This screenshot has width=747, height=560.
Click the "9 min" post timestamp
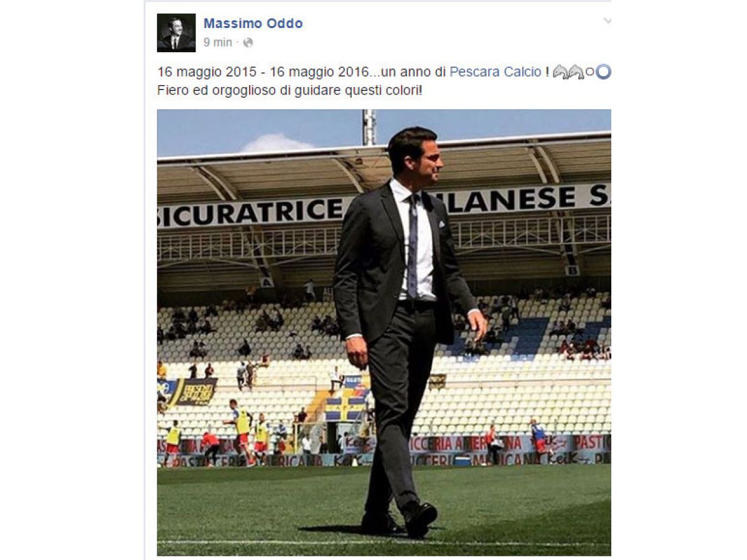[x=217, y=43]
